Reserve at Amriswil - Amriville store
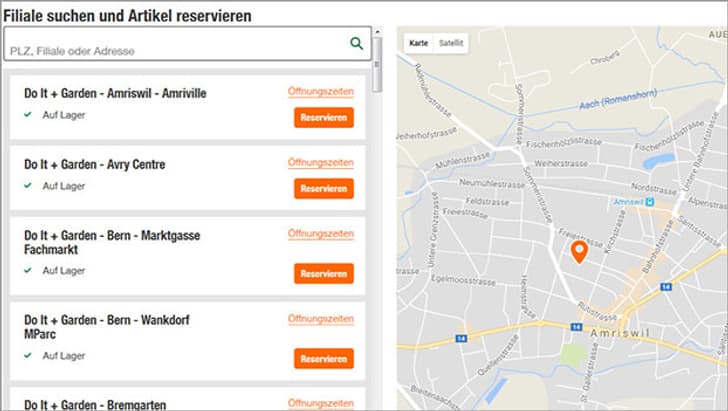This screenshot has width=728, height=411. [324, 117]
